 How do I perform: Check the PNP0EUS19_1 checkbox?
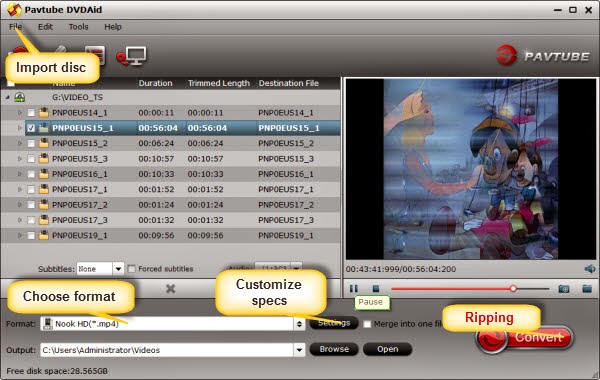[x=31, y=235]
